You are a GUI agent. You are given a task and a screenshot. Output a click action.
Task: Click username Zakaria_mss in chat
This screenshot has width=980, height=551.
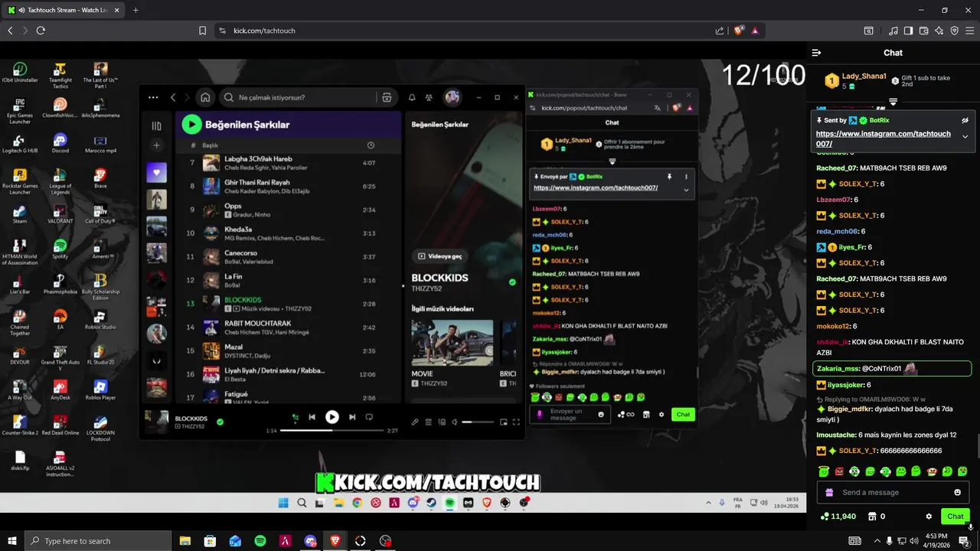pyautogui.click(x=838, y=368)
